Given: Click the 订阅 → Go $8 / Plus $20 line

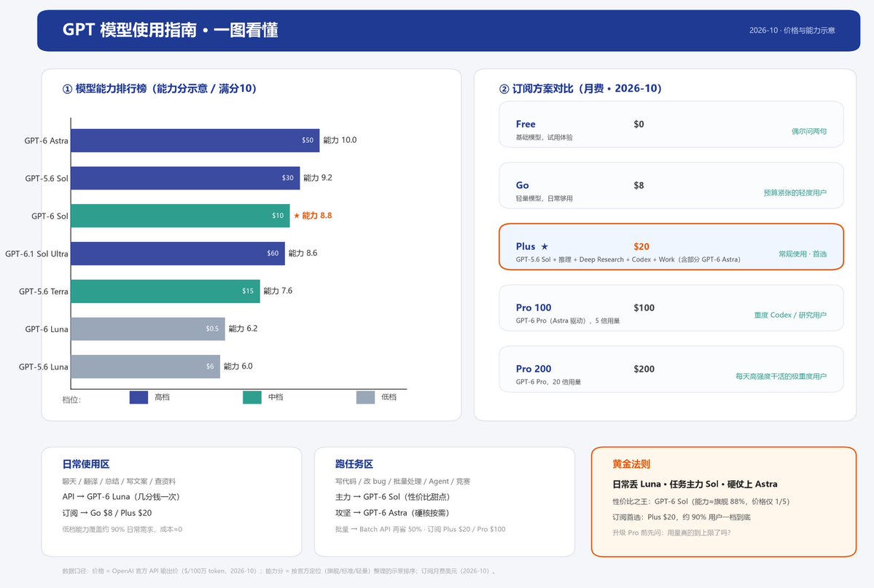Looking at the screenshot, I should 107,513.
